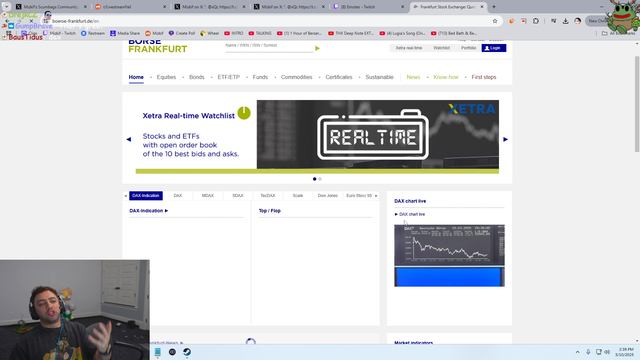
Task: Open the Equities menu item
Action: tap(166, 77)
